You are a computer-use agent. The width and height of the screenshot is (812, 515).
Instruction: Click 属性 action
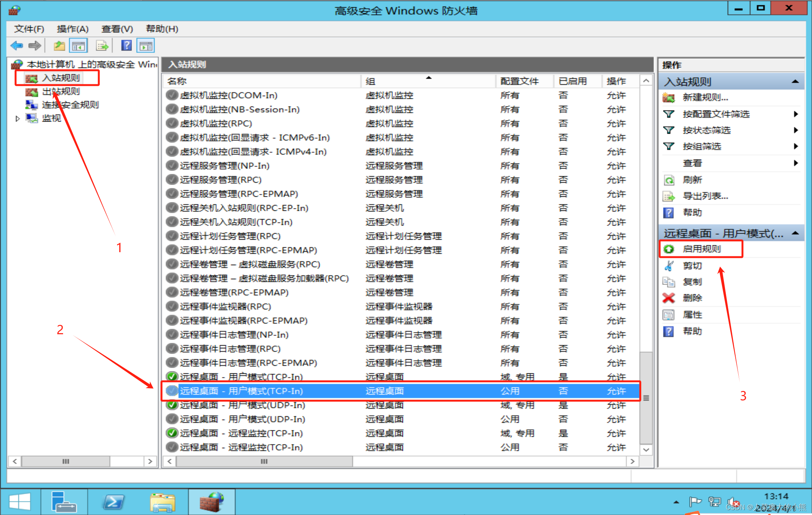point(692,315)
